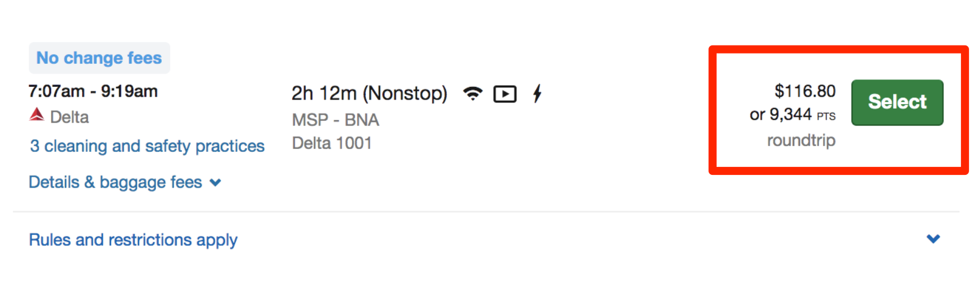
Task: Click the 9,344 points price option
Action: click(790, 114)
